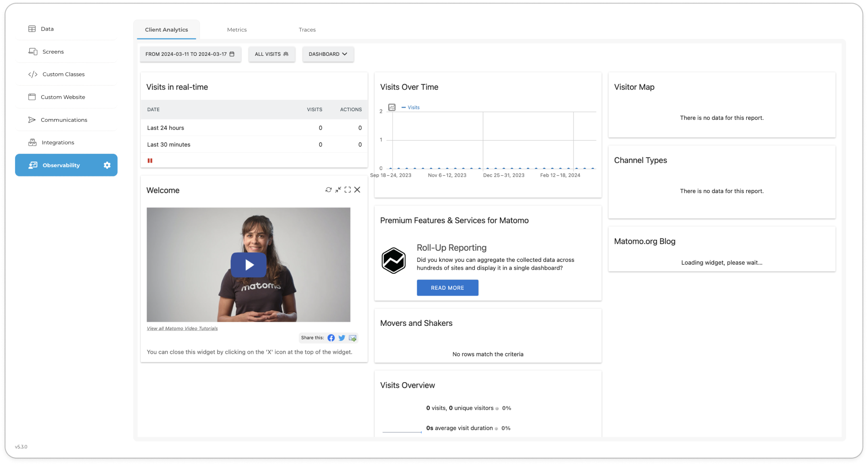Viewport: 868px width, 465px height.
Task: Share the video on Facebook
Action: [x=331, y=338]
